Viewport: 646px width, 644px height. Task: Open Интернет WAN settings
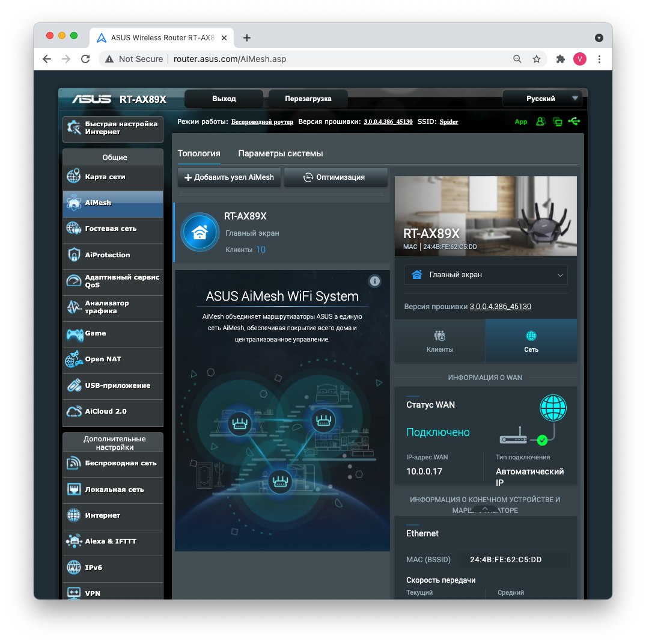click(x=113, y=515)
